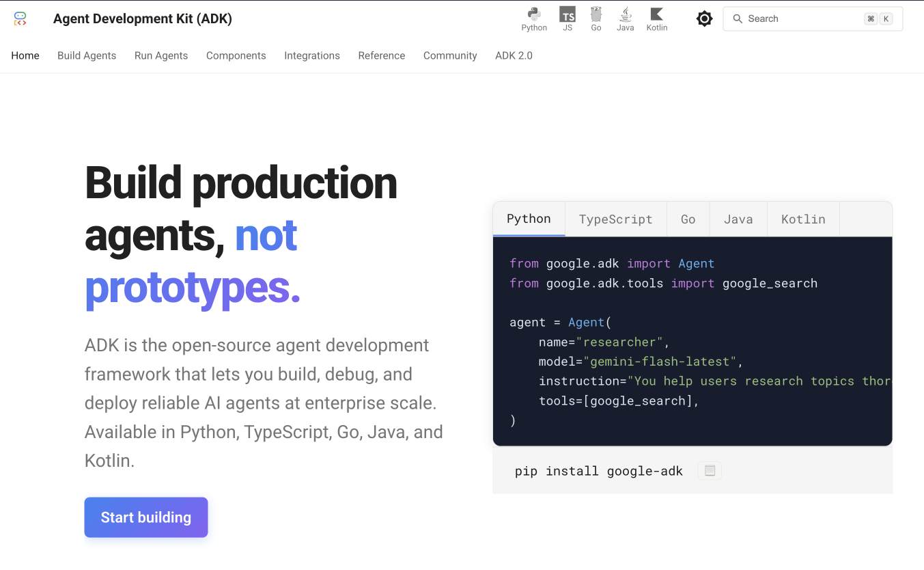
Task: Click the ⌘K shortcut badge in search
Action: pyautogui.click(x=878, y=19)
